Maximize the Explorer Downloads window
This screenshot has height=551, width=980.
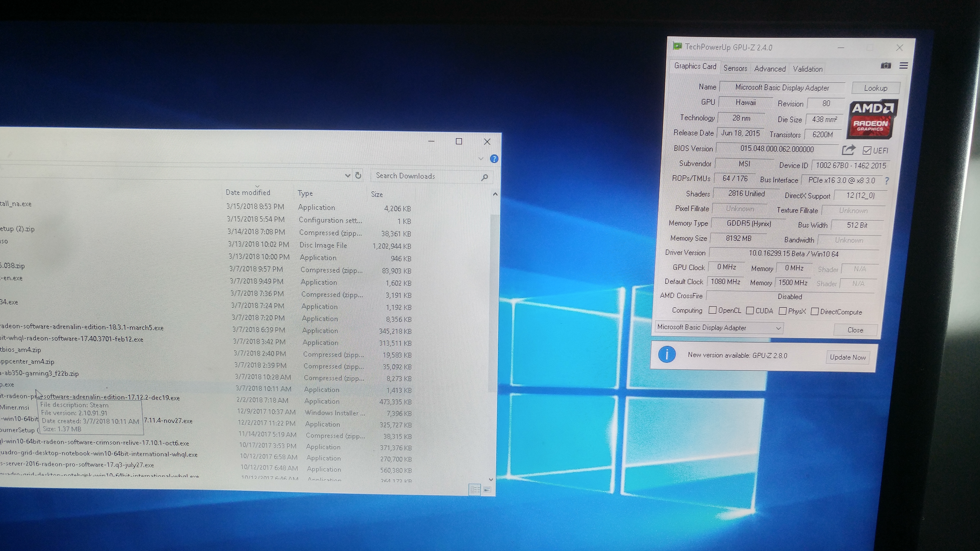tap(459, 141)
